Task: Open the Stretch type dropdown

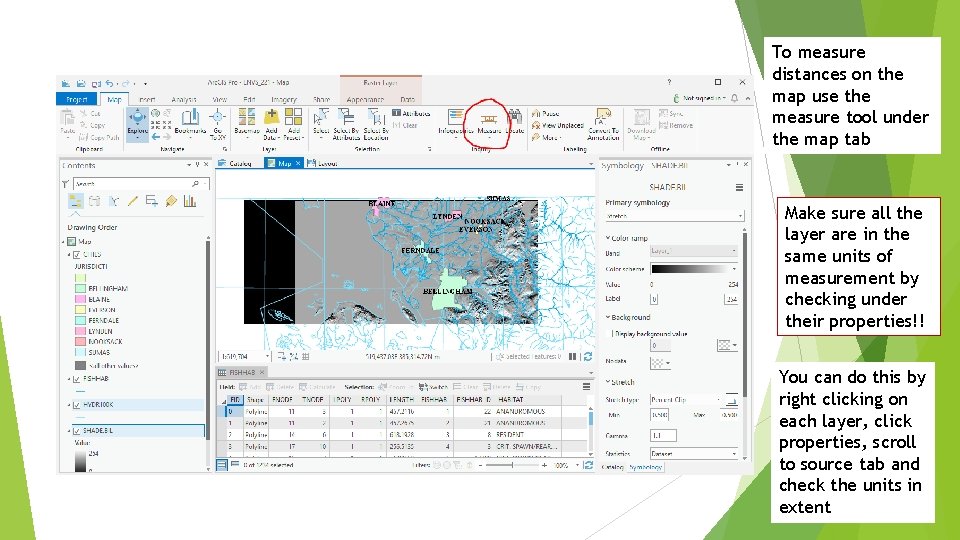Action: click(686, 399)
